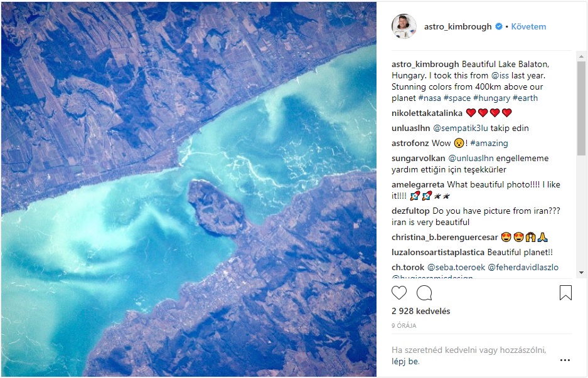
Task: Click the comments scrollbar thumb
Action: (581, 108)
